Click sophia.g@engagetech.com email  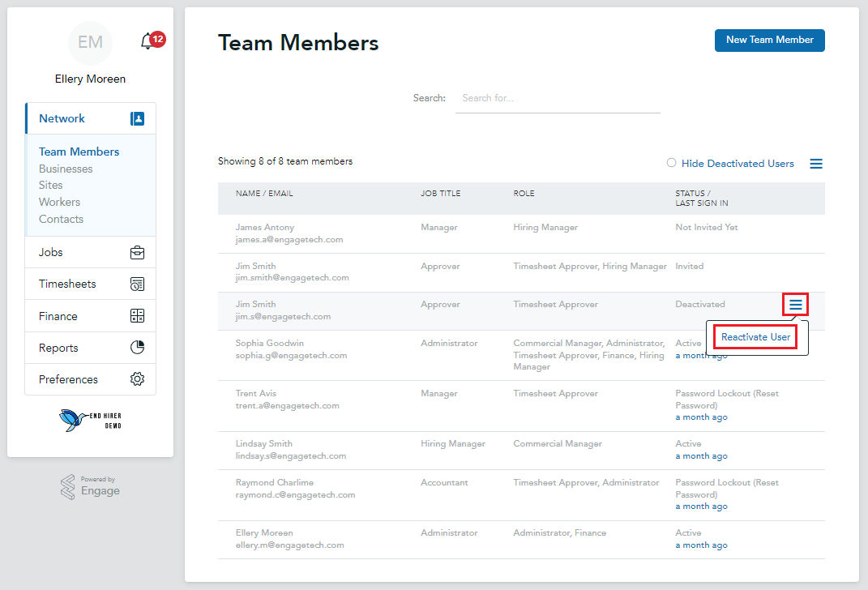coord(291,355)
